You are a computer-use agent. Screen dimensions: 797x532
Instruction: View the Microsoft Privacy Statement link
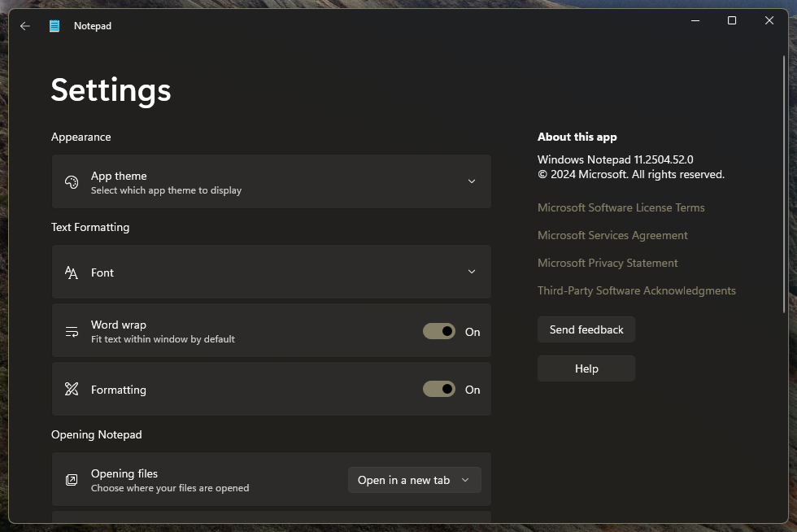point(608,263)
